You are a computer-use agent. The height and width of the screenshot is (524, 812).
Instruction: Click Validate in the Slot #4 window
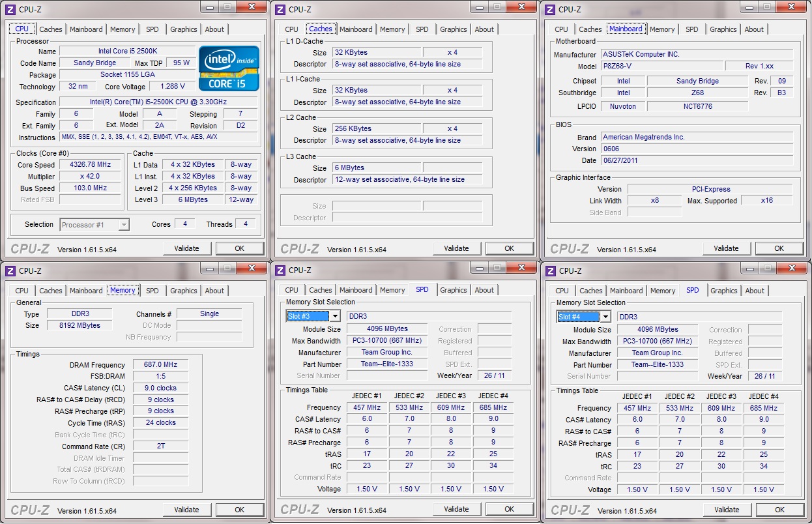coord(727,510)
